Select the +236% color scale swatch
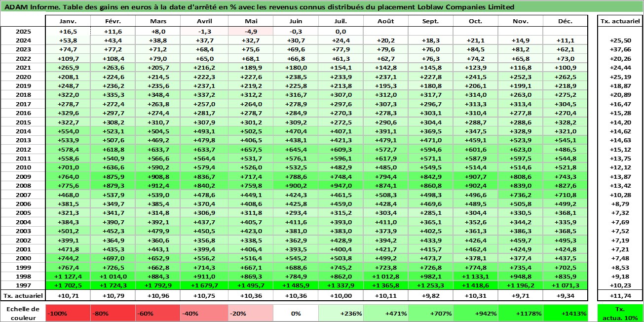 point(340,313)
